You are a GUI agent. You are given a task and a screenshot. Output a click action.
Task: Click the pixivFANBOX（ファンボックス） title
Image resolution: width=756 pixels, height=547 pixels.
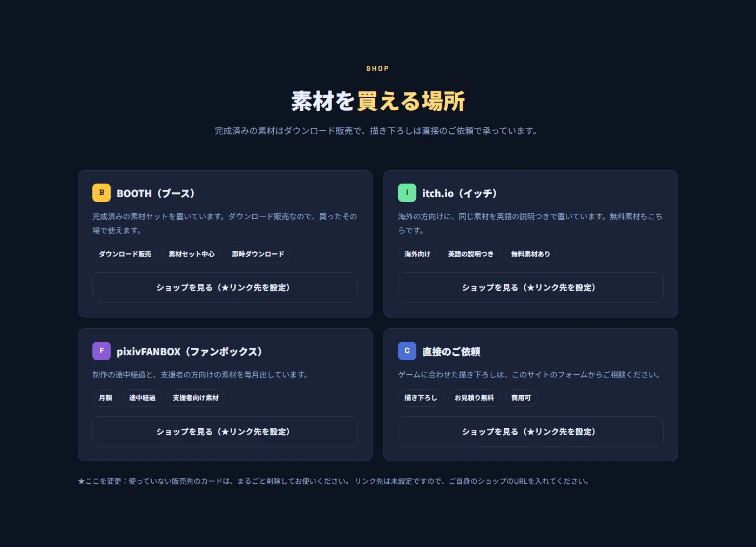pos(190,352)
